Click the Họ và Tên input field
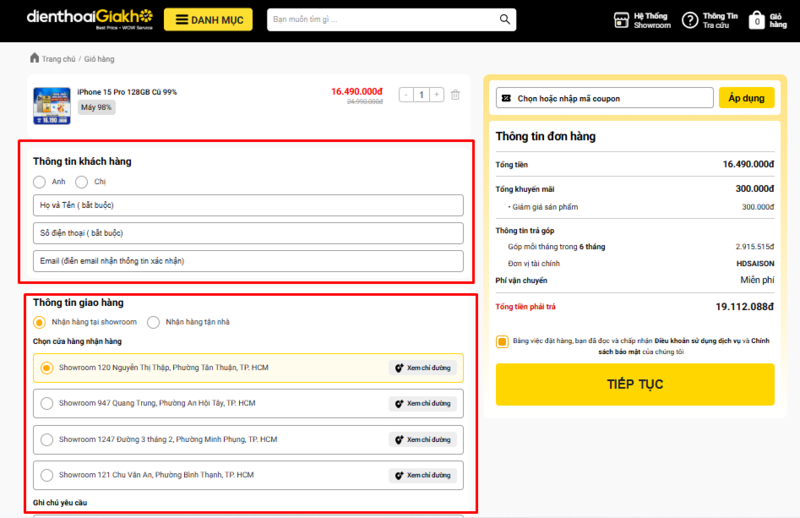The width and height of the screenshot is (800, 518). click(x=248, y=205)
